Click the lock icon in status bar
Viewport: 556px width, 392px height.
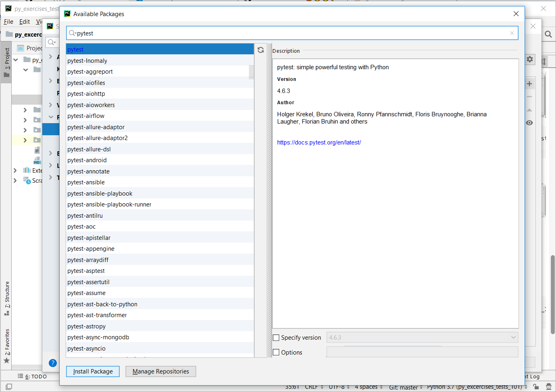pos(536,387)
